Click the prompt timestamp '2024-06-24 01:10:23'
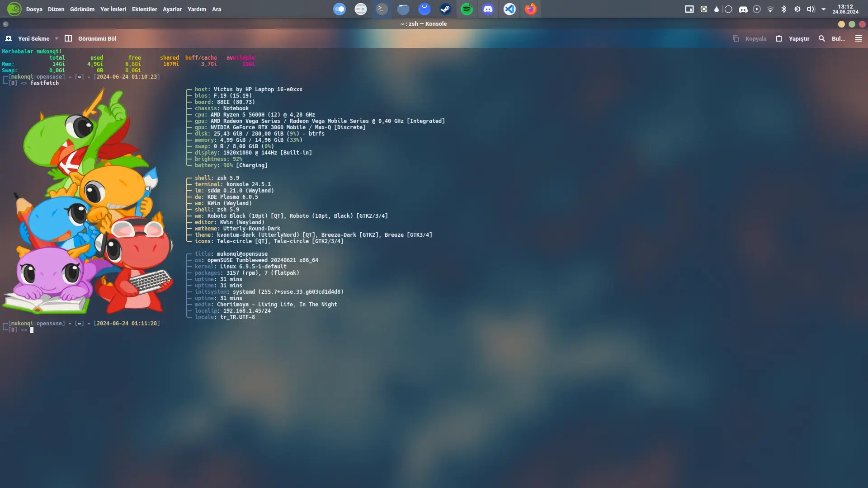The image size is (868, 488). point(127,77)
